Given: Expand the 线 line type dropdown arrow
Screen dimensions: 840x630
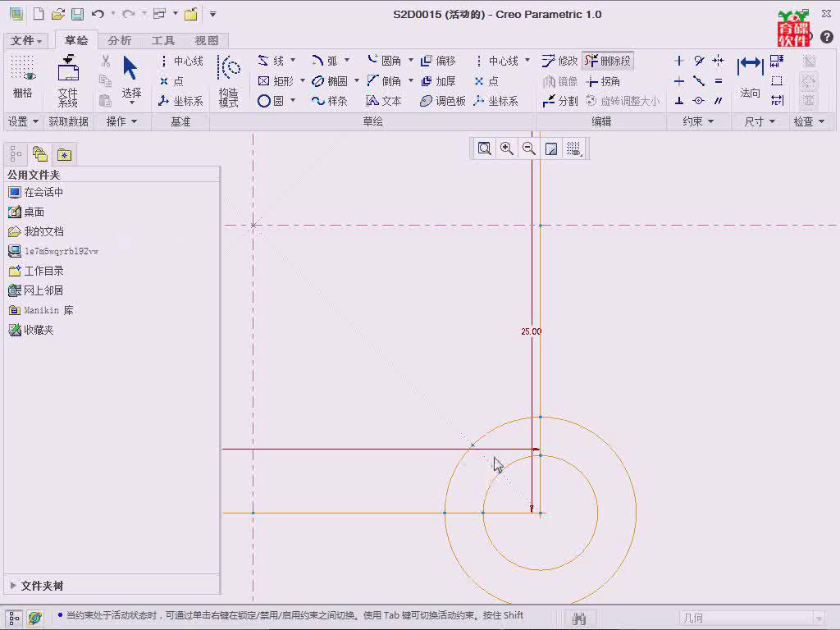Looking at the screenshot, I should coord(293,60).
